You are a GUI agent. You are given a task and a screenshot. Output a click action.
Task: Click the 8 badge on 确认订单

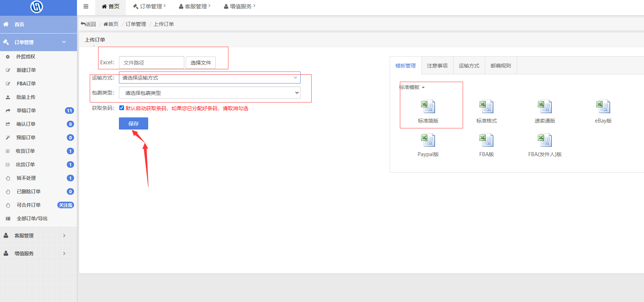(x=70, y=124)
